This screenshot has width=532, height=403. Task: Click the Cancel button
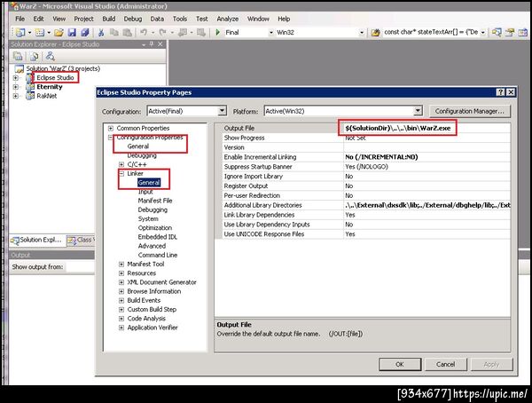[445, 364]
